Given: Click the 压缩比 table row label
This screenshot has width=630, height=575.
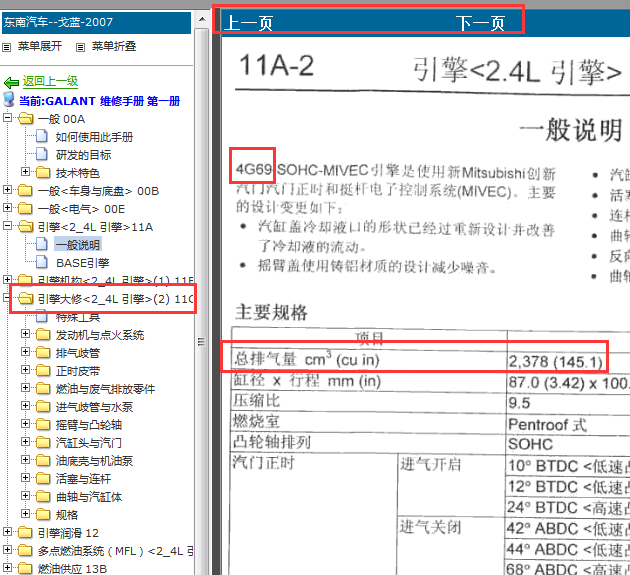Looking at the screenshot, I should click(257, 401).
